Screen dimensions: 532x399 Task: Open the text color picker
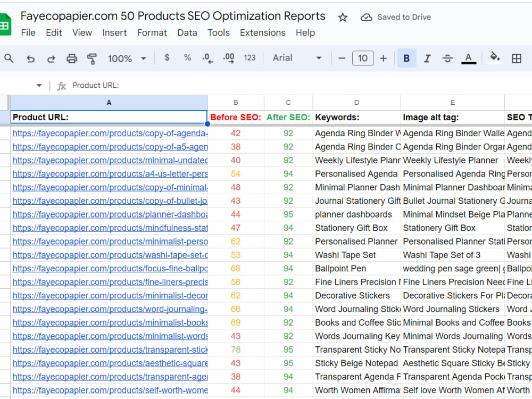tap(469, 59)
